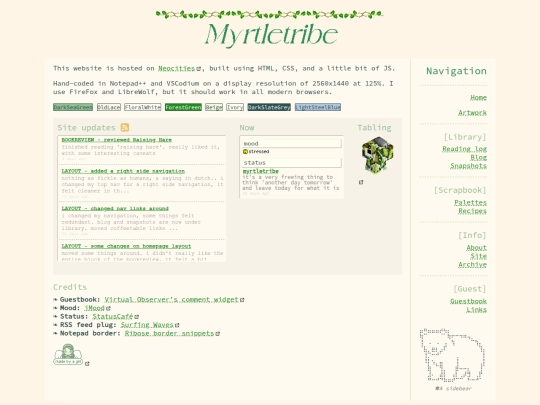This screenshot has width=540, height=405.
Task: Open the Site link under Info
Action: tap(478, 256)
